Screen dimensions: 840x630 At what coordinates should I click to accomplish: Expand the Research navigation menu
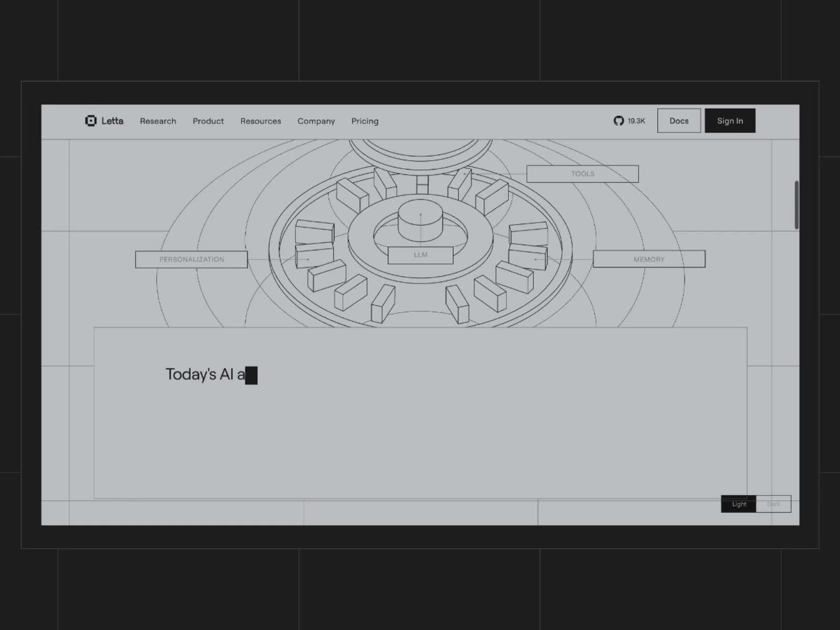pyautogui.click(x=158, y=121)
